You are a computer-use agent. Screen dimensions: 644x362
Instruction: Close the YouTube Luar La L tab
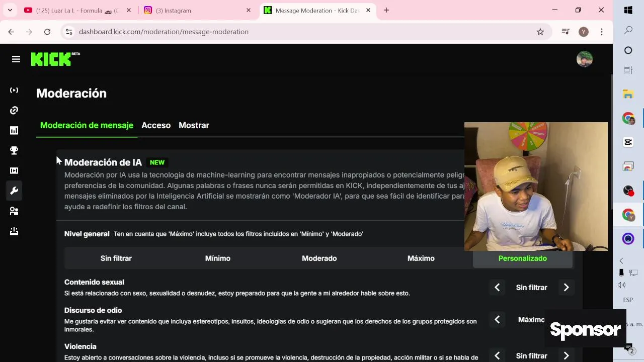(x=129, y=10)
